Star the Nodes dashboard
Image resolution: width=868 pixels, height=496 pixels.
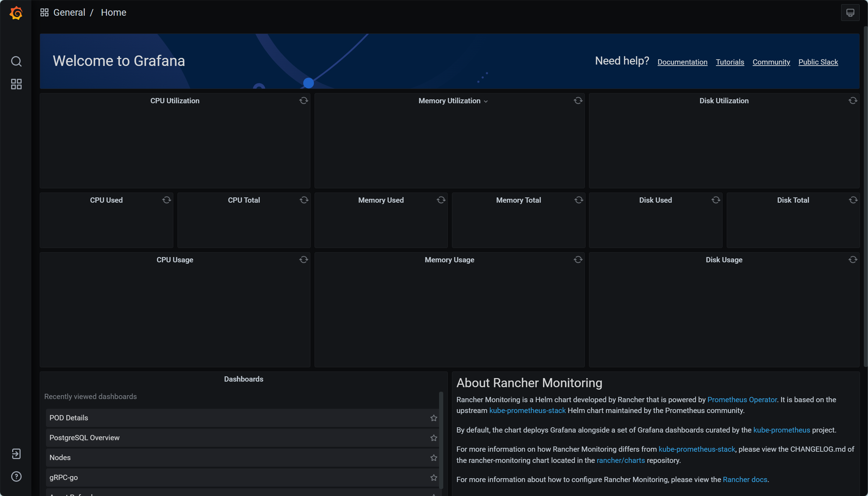[433, 458]
